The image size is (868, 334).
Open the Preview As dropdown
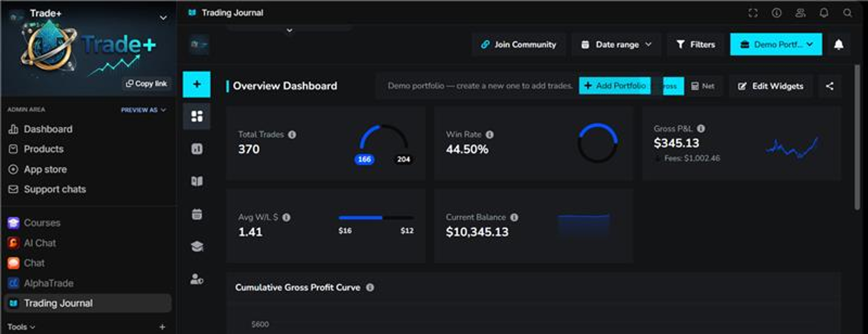[x=143, y=110]
